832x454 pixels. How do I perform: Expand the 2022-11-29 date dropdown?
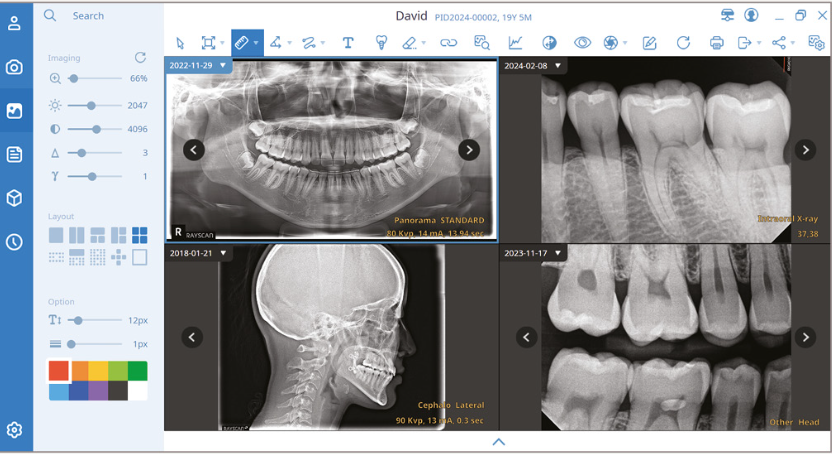pos(223,65)
